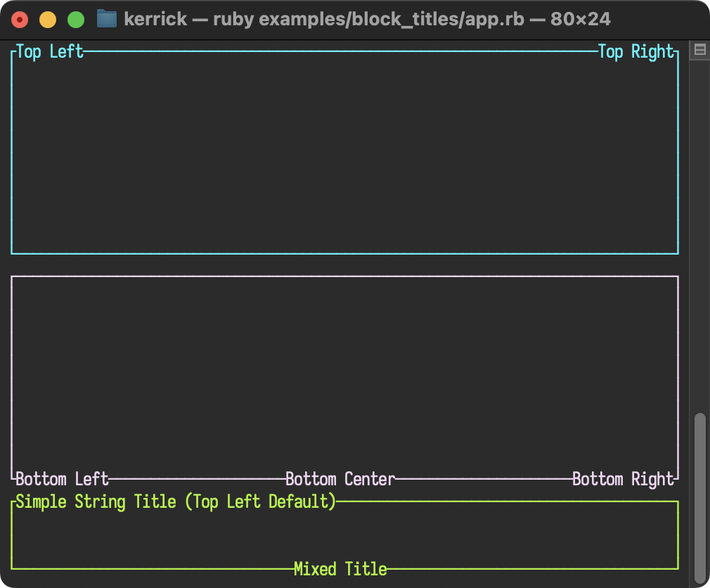The image size is (710, 588).
Task: Close the terminal window with red button
Action: 20,20
